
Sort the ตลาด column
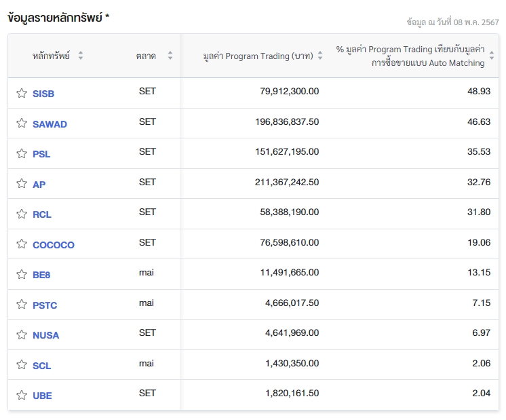tap(170, 56)
